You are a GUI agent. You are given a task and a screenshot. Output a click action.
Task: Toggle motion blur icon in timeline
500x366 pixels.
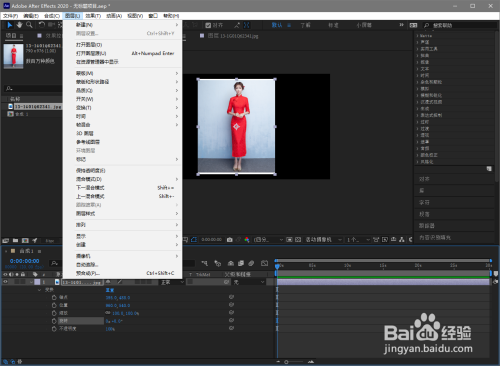pos(251,263)
